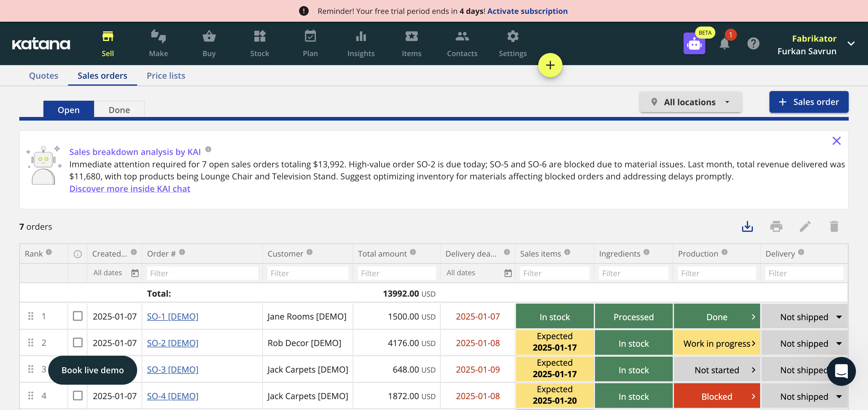The width and height of the screenshot is (868, 410).
Task: Click the Order # filter field
Action: click(202, 273)
